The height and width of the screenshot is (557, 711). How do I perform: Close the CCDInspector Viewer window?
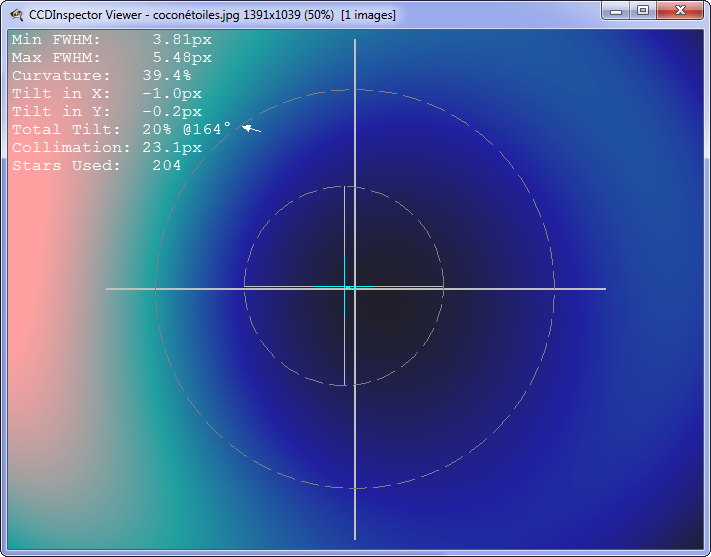pyautogui.click(x=679, y=11)
